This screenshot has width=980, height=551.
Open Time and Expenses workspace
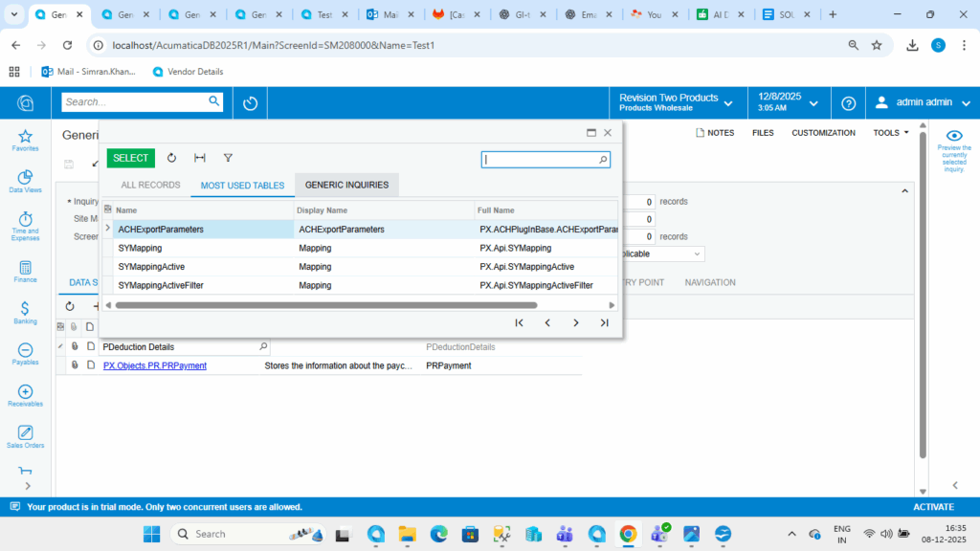tap(25, 225)
